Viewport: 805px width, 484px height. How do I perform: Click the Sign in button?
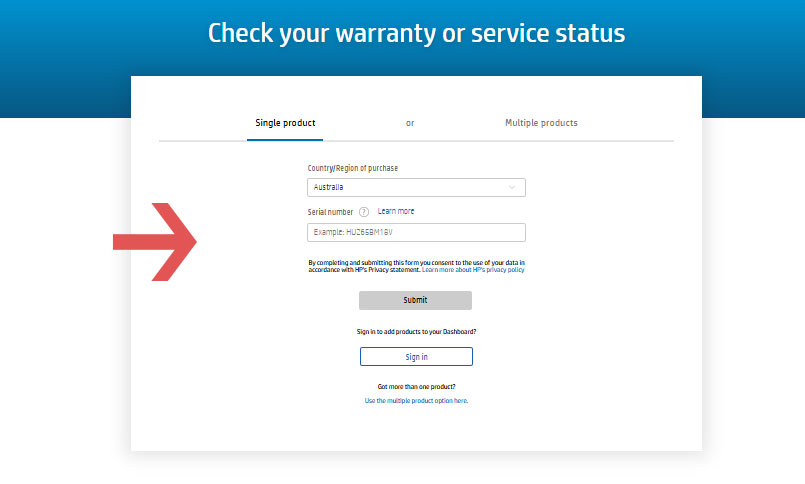point(416,357)
